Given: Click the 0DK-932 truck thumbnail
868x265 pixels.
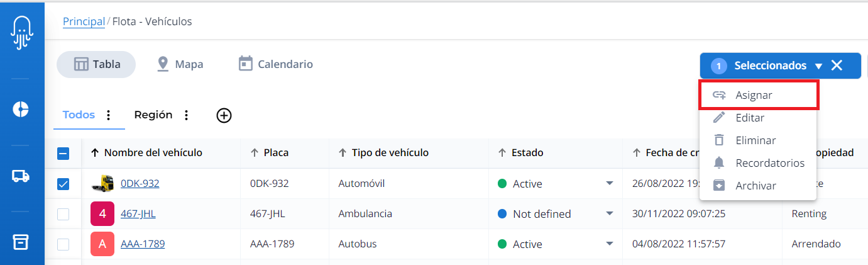Looking at the screenshot, I should [102, 184].
